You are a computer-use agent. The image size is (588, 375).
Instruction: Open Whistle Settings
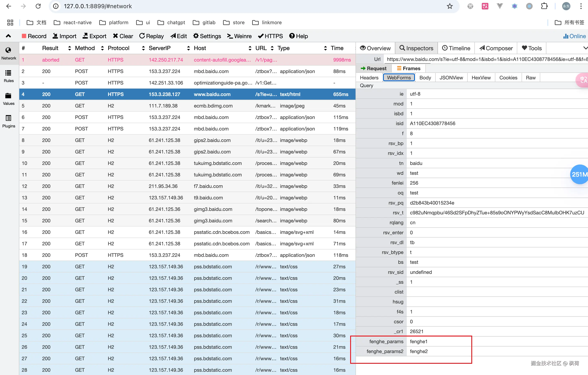coord(207,36)
